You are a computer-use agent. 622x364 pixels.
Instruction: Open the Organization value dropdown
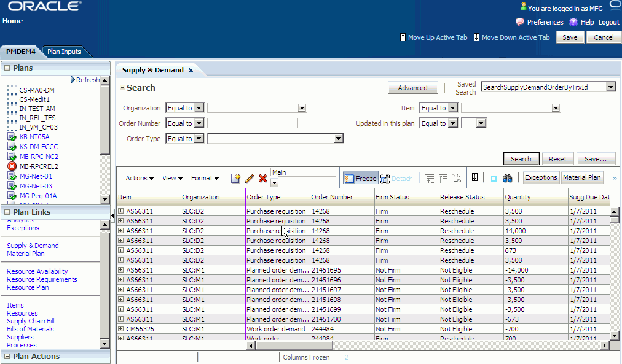pyautogui.click(x=302, y=108)
